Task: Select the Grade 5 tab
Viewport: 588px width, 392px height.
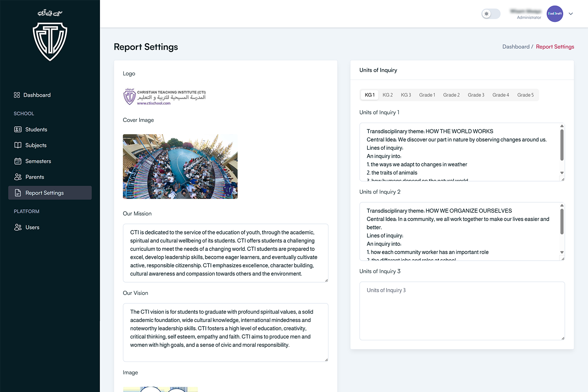Action: pyautogui.click(x=525, y=95)
